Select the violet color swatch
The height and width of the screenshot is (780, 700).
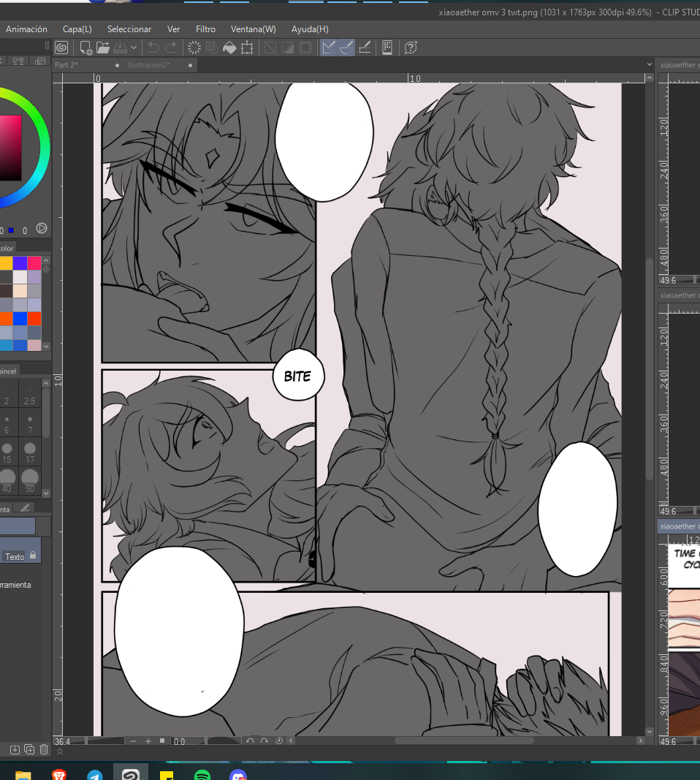[20, 262]
